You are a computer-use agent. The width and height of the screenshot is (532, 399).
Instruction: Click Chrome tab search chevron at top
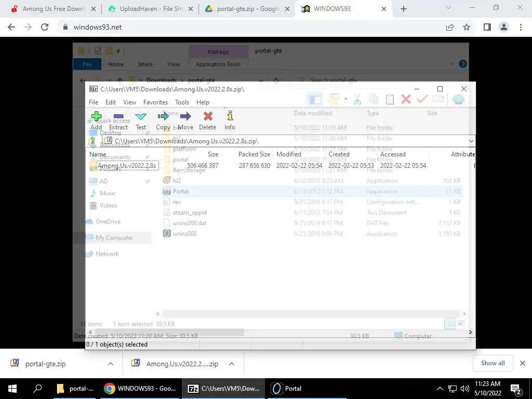pos(448,7)
